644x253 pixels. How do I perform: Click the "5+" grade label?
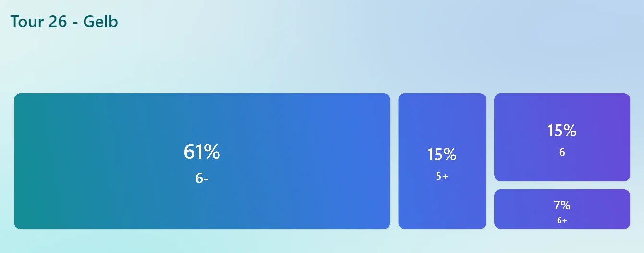click(442, 176)
